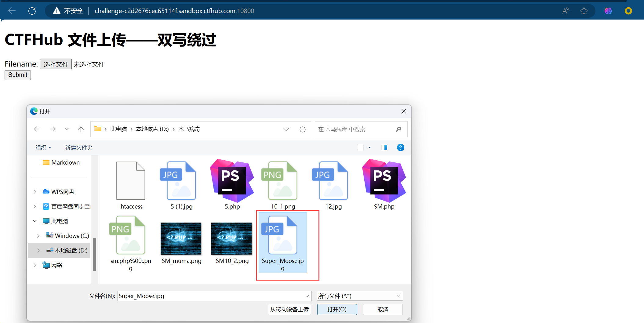Refresh the folder listing in file dialog

pos(302,129)
